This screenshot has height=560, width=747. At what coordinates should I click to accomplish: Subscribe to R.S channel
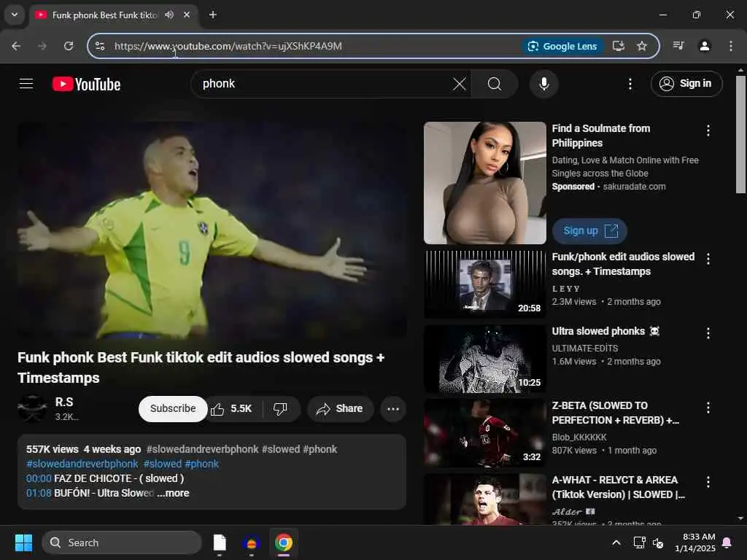coord(173,408)
